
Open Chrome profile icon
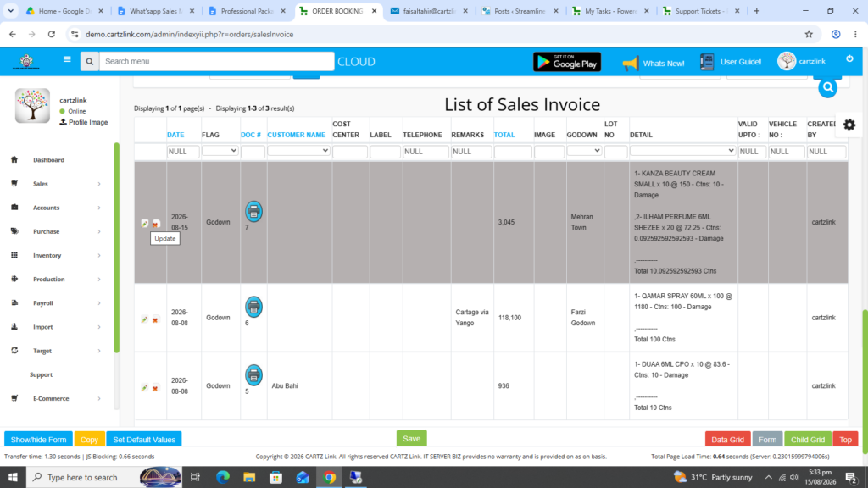coord(836,34)
